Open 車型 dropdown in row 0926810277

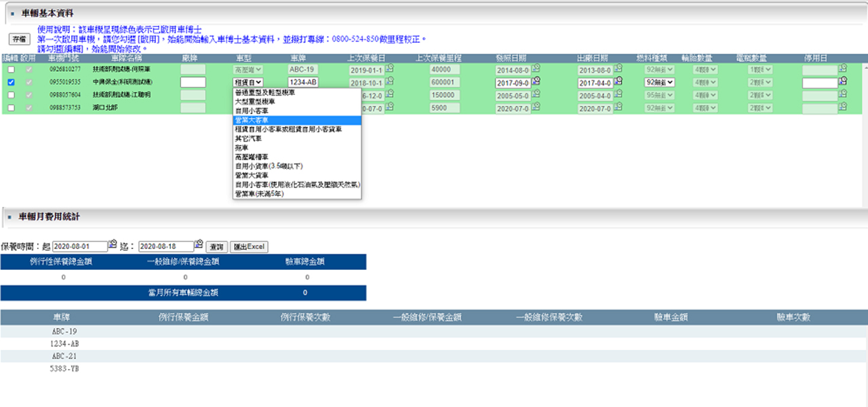(248, 69)
